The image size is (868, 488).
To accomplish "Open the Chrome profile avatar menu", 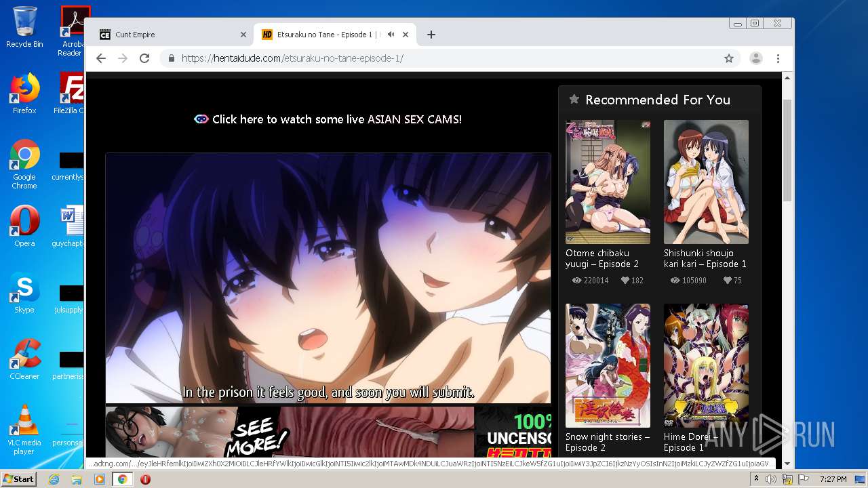I will pos(755,58).
